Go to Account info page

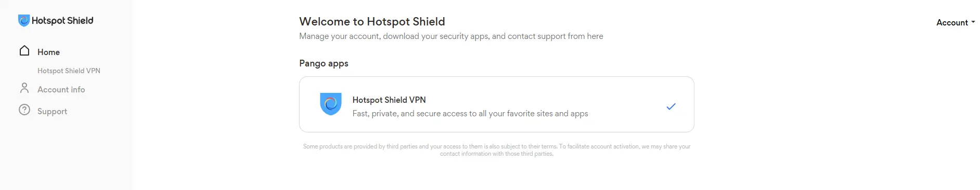pyautogui.click(x=61, y=89)
